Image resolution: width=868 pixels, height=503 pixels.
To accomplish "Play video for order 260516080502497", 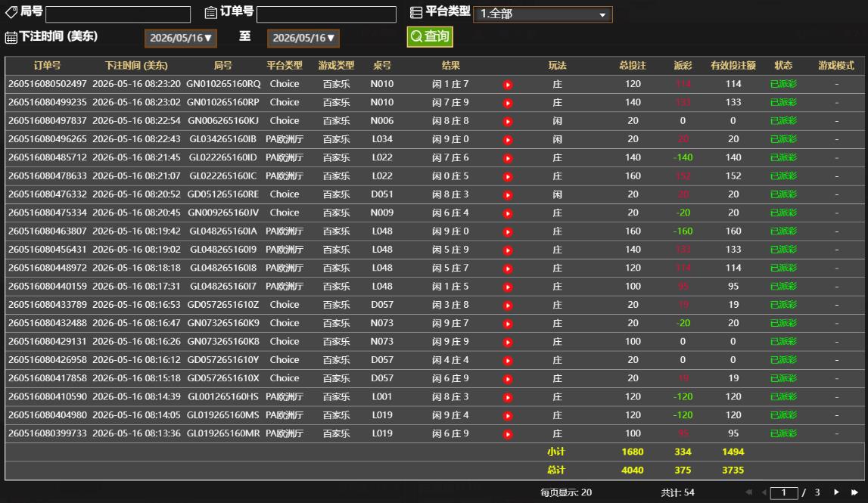I will click(508, 85).
